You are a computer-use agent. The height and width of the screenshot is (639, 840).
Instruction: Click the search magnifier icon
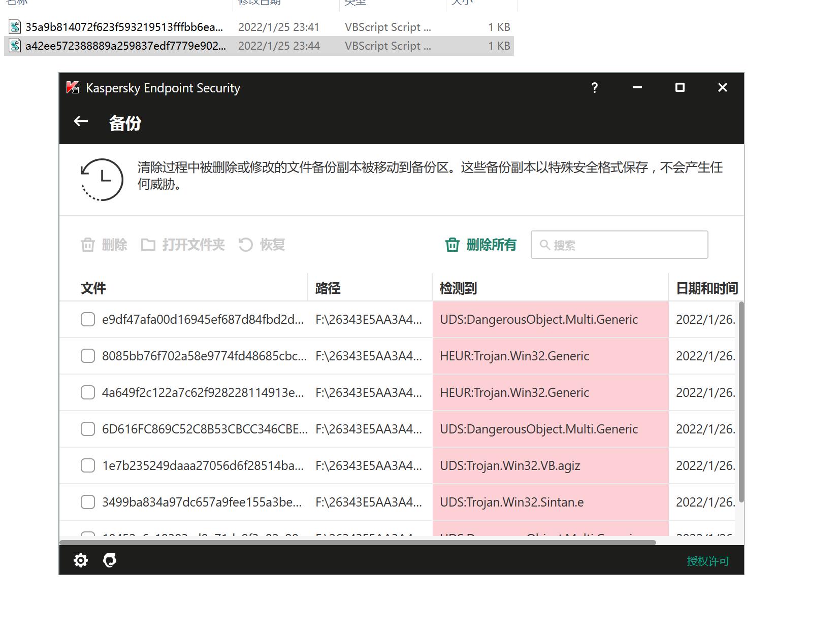[x=545, y=245]
